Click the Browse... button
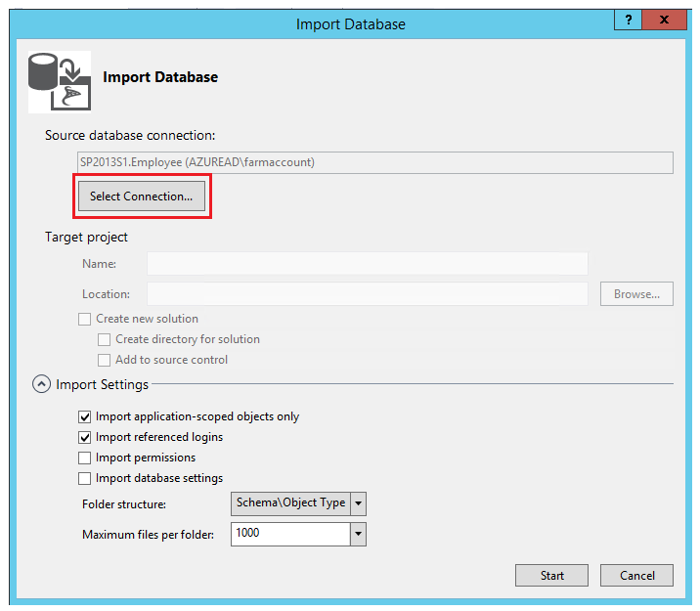The width and height of the screenshot is (700, 611). tap(636, 294)
